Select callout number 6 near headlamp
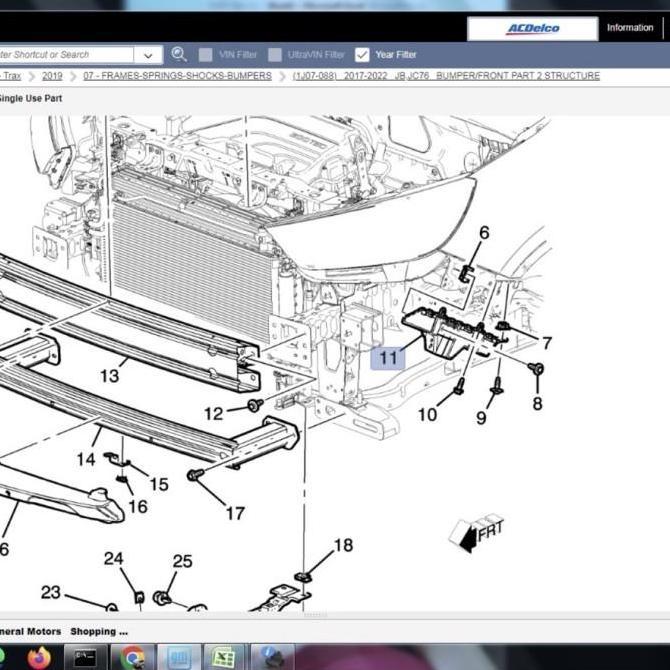This screenshot has height=670, width=670. point(484,233)
